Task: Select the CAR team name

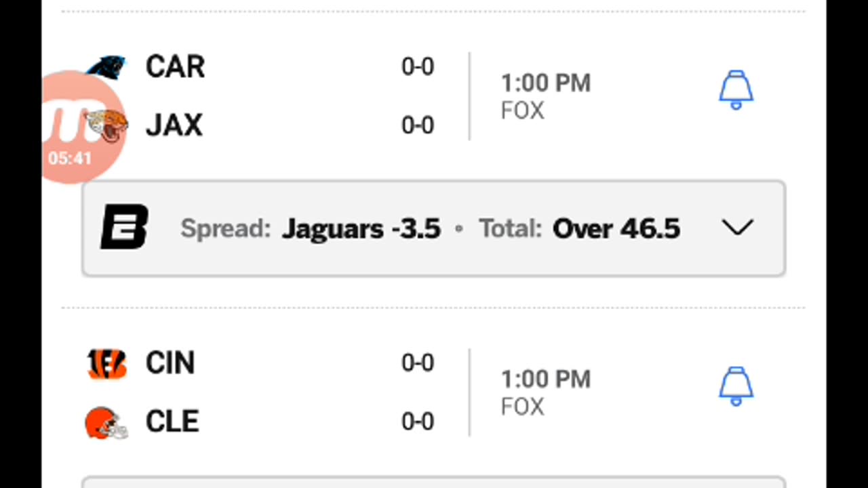Action: [175, 67]
